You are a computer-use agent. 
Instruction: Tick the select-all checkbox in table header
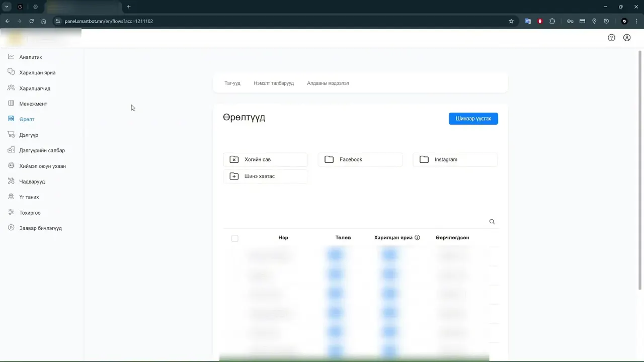click(234, 238)
